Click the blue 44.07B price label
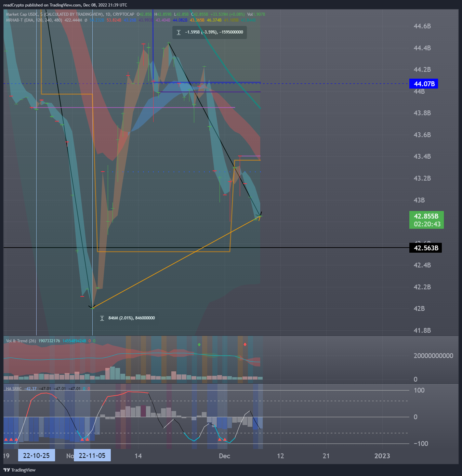 click(x=424, y=84)
